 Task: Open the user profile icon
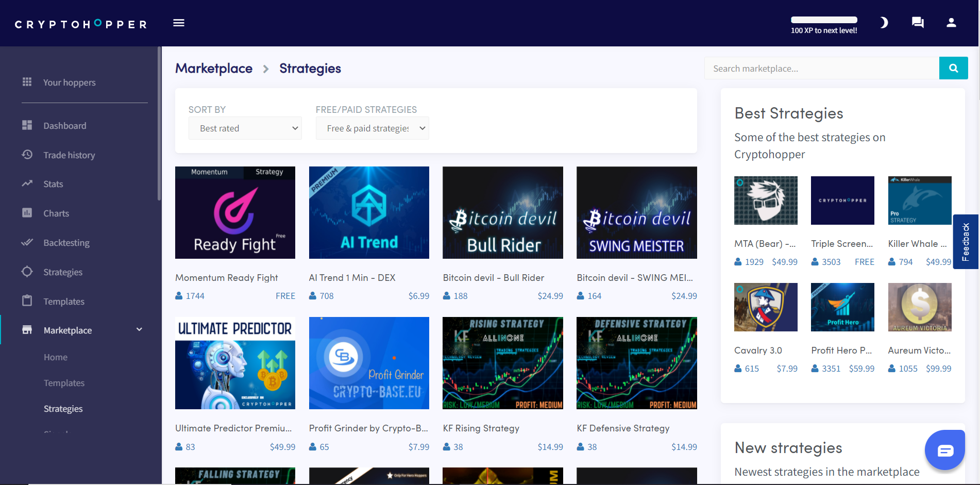pos(951,23)
